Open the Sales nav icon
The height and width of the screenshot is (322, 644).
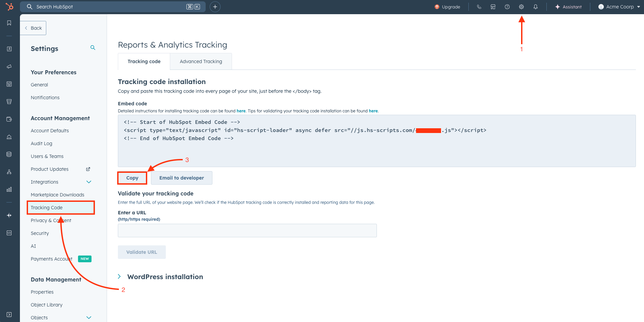(x=9, y=102)
